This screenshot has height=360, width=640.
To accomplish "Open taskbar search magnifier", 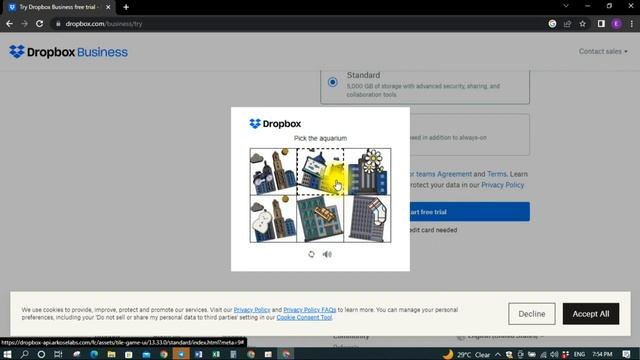I will point(24,354).
